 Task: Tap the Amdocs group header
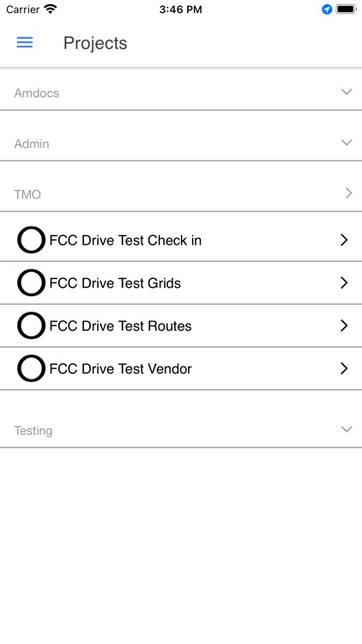tap(181, 93)
